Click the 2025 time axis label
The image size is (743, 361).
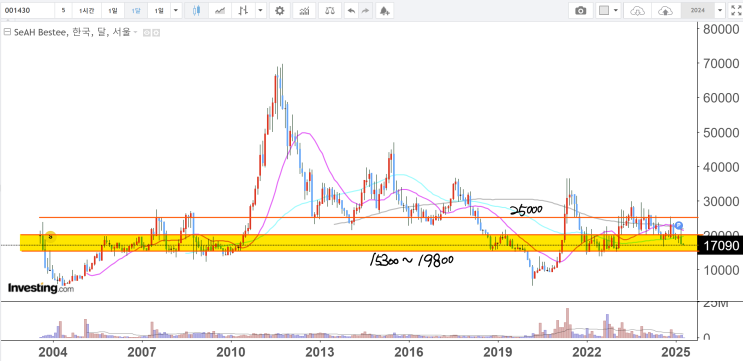676,352
